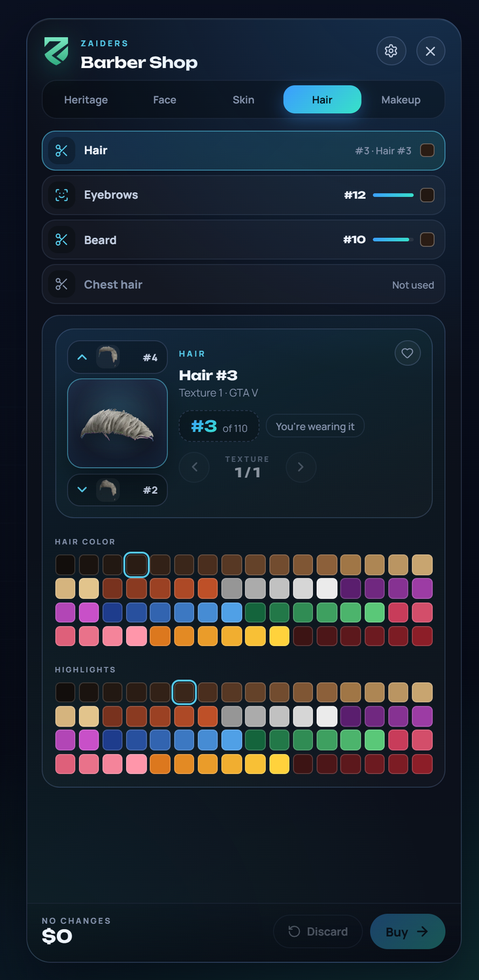
Task: Select the Hair tab
Action: (x=322, y=100)
